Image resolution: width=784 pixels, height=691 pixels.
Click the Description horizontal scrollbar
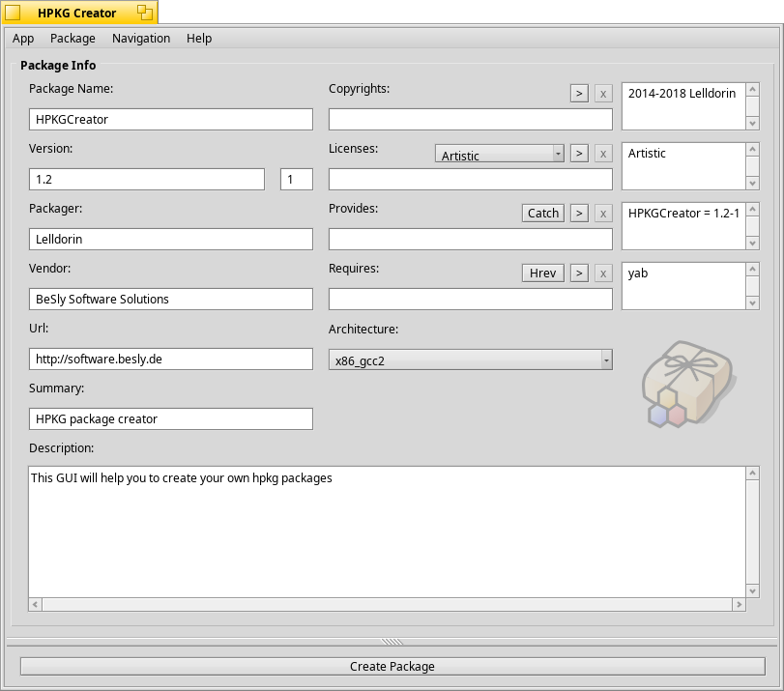tap(387, 605)
